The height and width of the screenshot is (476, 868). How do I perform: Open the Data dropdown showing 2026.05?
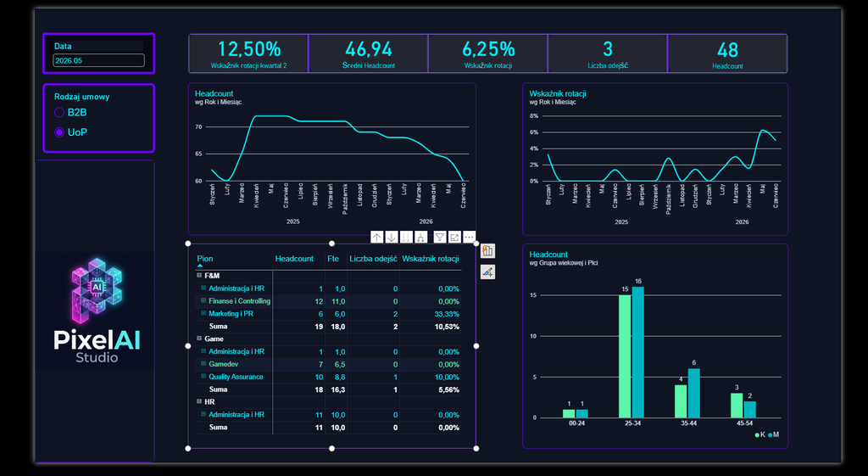tap(98, 60)
